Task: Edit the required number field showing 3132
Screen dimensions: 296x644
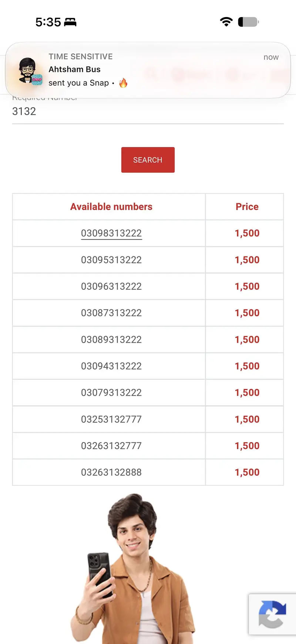Action: [148, 111]
